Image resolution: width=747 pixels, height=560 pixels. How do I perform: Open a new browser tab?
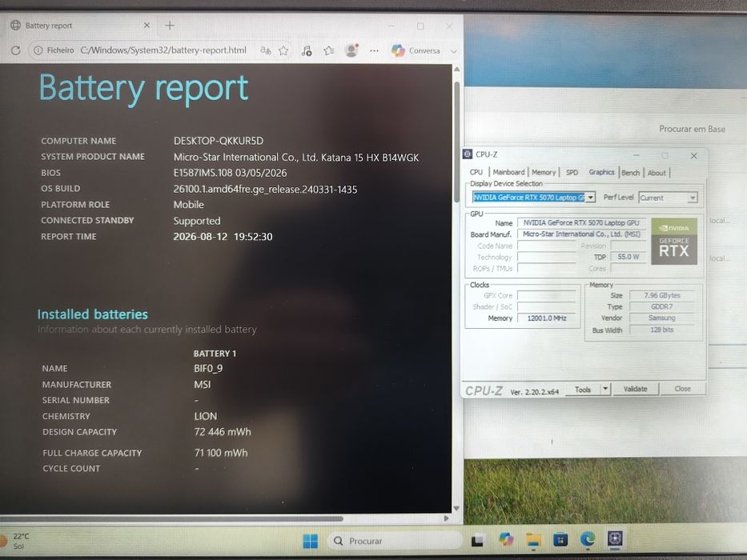[170, 26]
